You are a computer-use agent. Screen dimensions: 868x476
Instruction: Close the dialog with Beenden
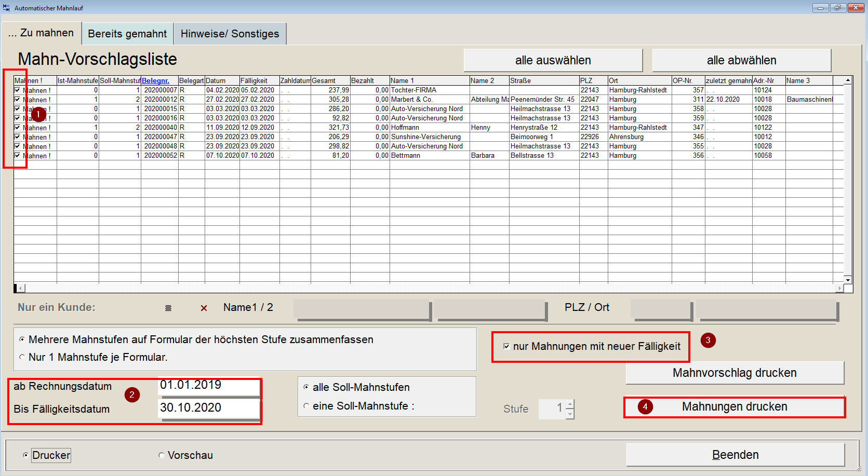(x=735, y=455)
